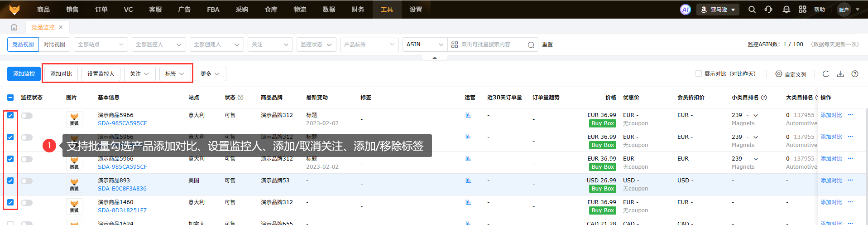Click the search magnifier icon in top bar

coord(752,10)
